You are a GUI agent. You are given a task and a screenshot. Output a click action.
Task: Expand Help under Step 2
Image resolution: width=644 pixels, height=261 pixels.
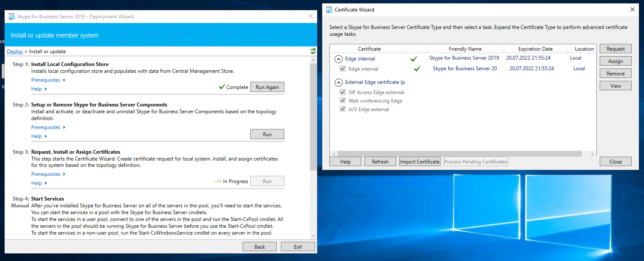pyautogui.click(x=39, y=136)
